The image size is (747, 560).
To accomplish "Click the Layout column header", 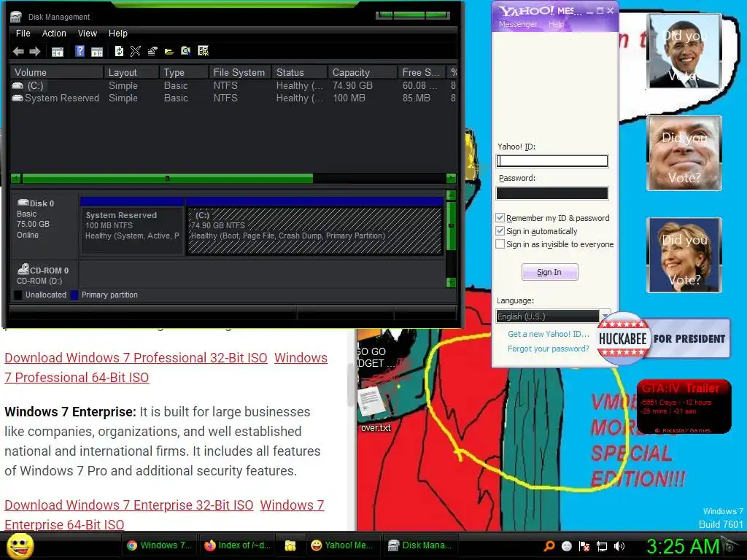I will (131, 72).
